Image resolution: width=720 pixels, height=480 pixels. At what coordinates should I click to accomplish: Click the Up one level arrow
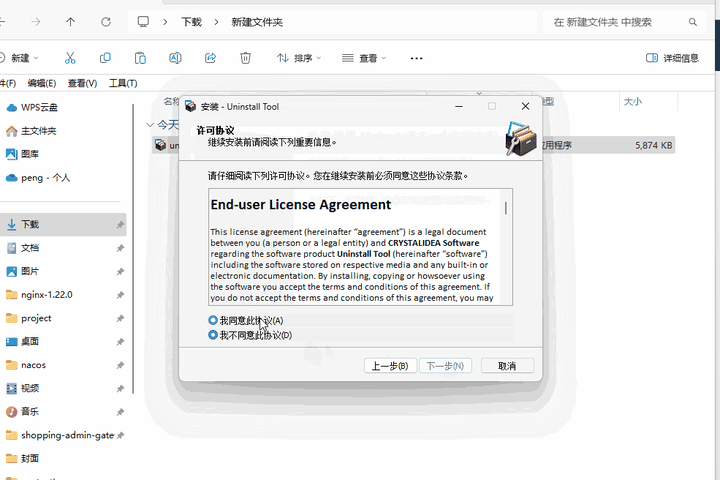click(70, 22)
